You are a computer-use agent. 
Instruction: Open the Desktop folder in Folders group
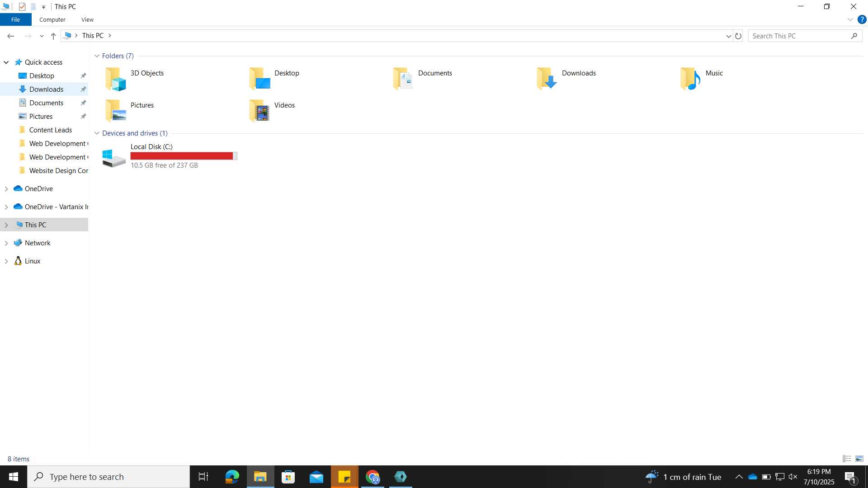point(259,79)
